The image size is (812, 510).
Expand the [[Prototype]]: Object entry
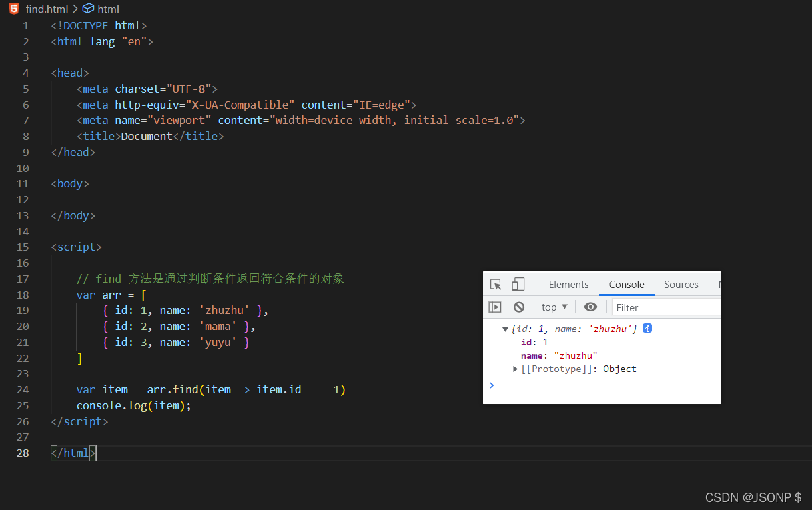[x=515, y=369]
